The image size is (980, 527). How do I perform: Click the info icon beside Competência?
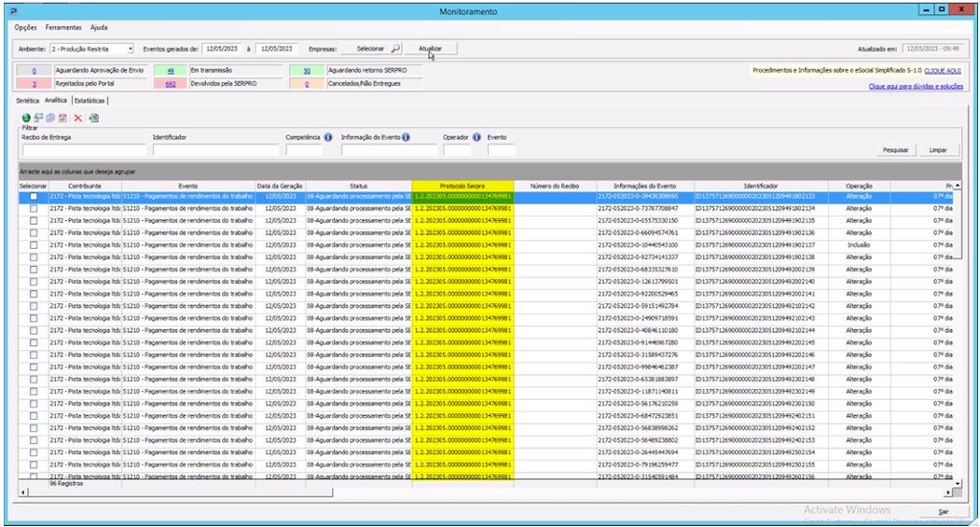[x=328, y=137]
